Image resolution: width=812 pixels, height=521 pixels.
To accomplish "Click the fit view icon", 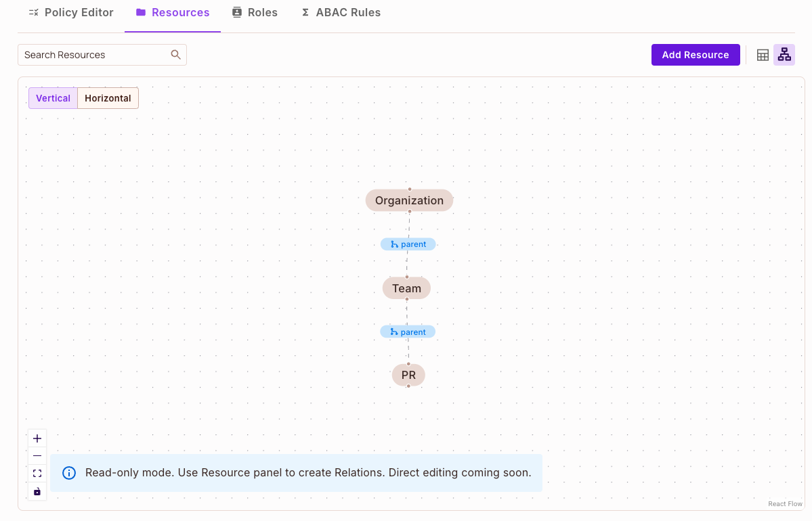I will coord(37,473).
